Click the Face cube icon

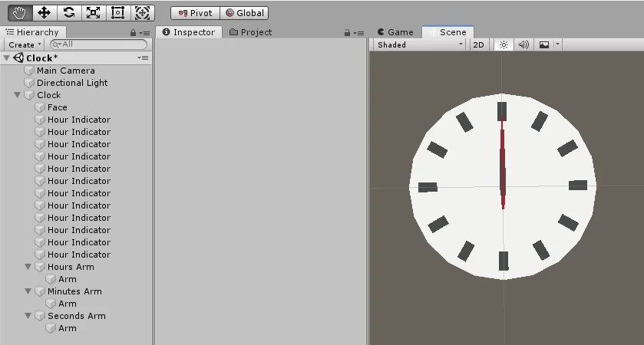click(x=40, y=107)
